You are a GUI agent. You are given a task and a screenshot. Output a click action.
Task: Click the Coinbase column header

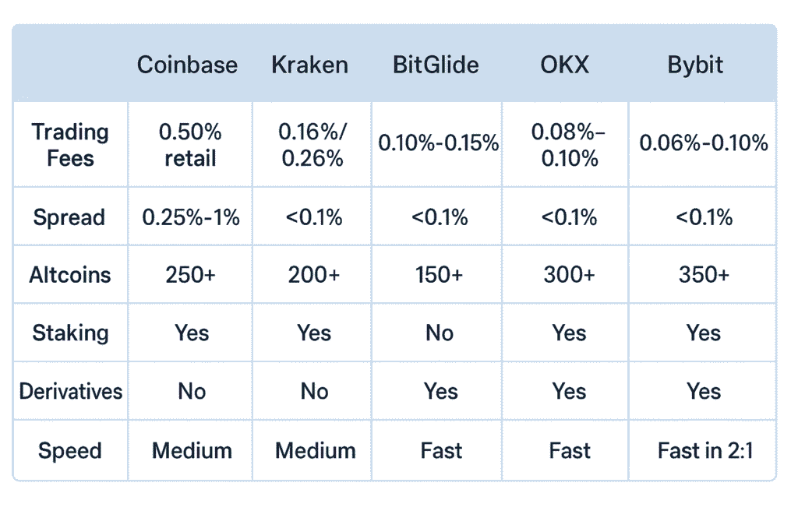pyautogui.click(x=187, y=65)
